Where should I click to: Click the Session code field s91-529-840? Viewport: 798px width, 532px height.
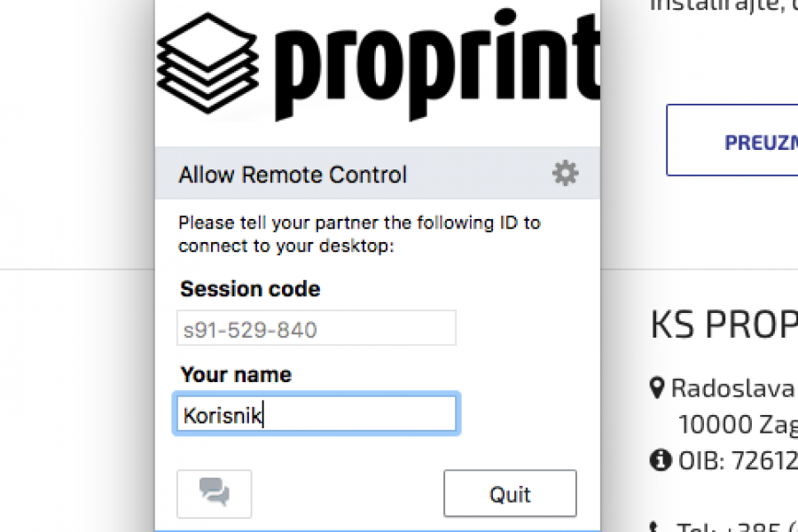click(x=317, y=329)
